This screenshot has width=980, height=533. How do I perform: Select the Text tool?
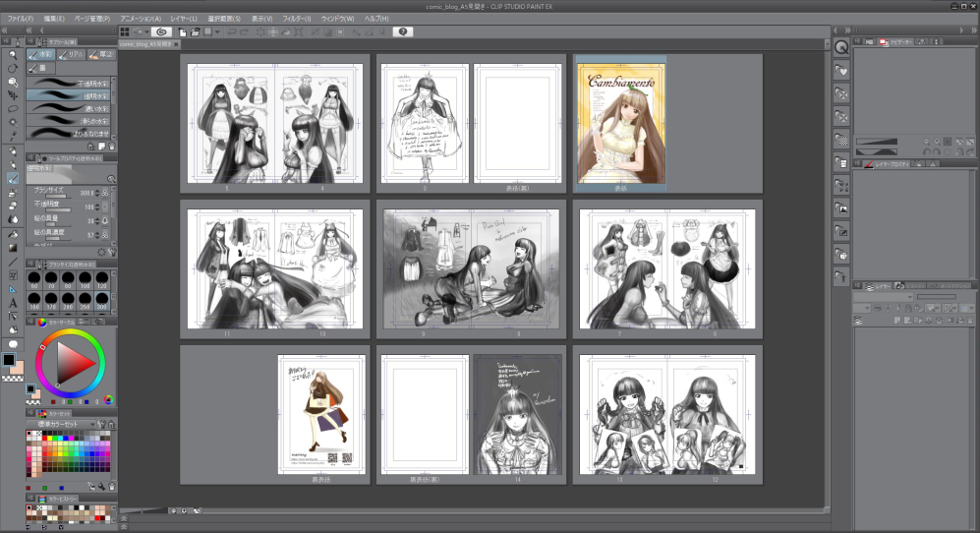[13, 303]
